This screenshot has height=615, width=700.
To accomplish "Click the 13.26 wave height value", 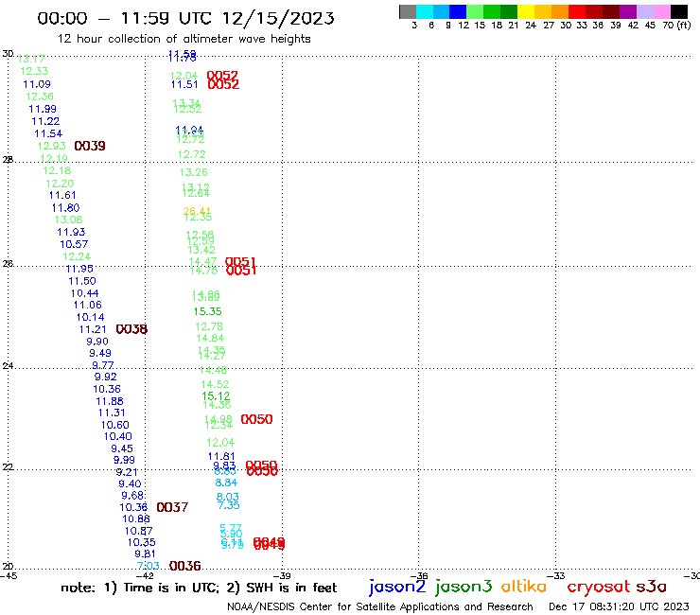I will 193,172.
